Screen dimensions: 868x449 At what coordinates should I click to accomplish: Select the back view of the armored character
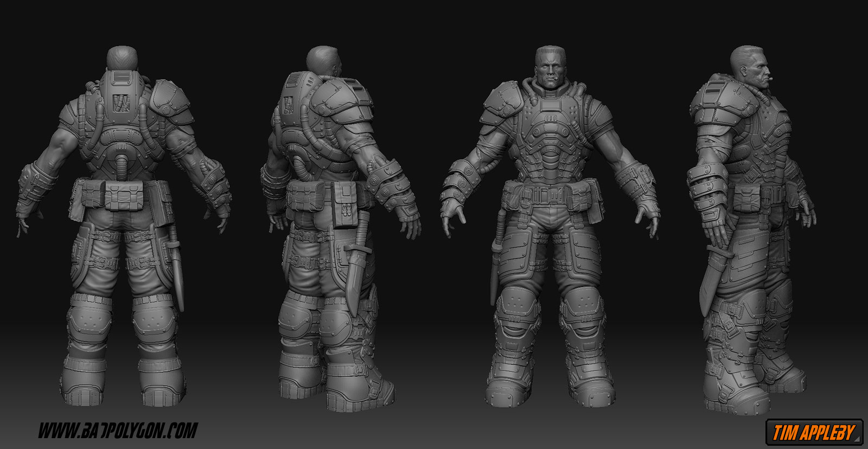click(x=124, y=226)
